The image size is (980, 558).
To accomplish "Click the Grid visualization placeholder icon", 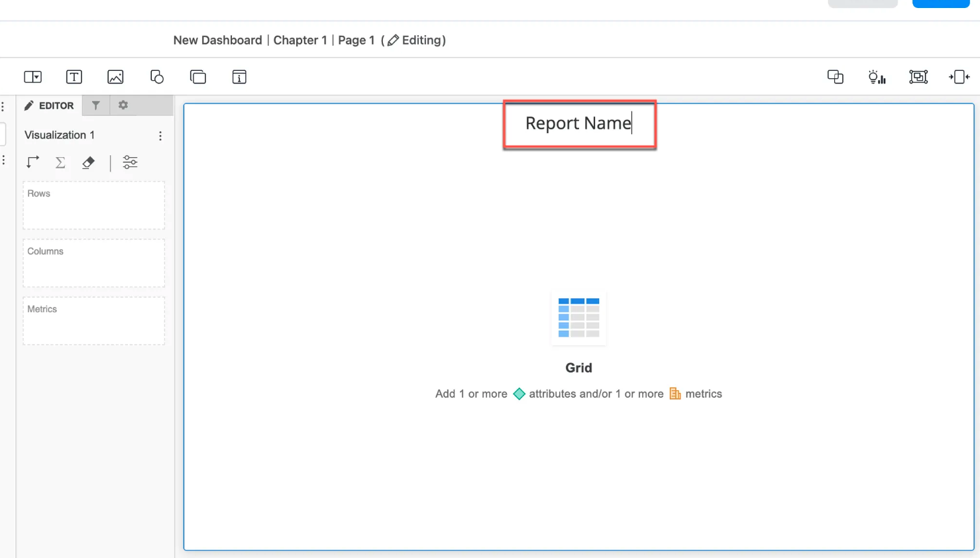I will pos(578,317).
